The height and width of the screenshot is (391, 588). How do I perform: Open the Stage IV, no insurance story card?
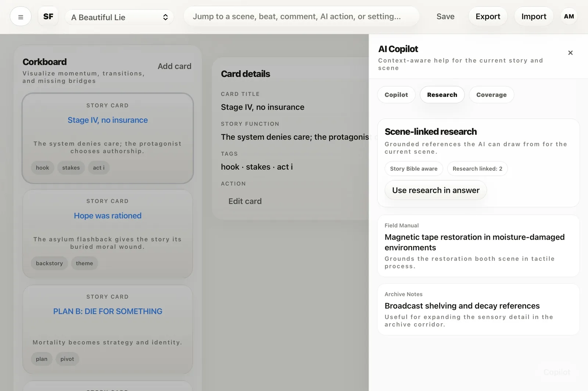coord(108,138)
